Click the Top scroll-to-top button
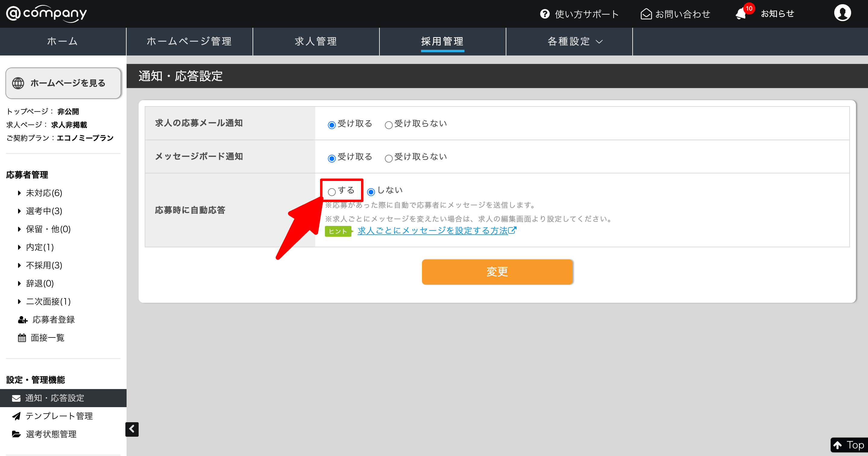This screenshot has width=868, height=456. tap(849, 445)
